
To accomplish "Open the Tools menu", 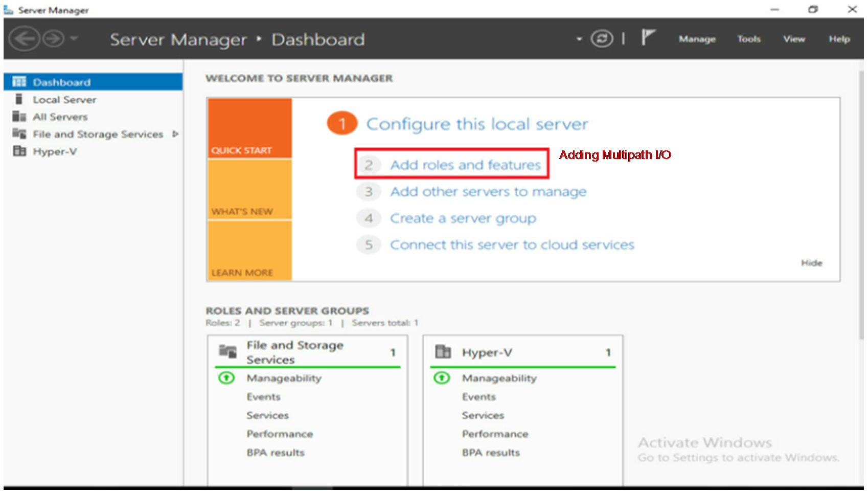I will click(749, 39).
